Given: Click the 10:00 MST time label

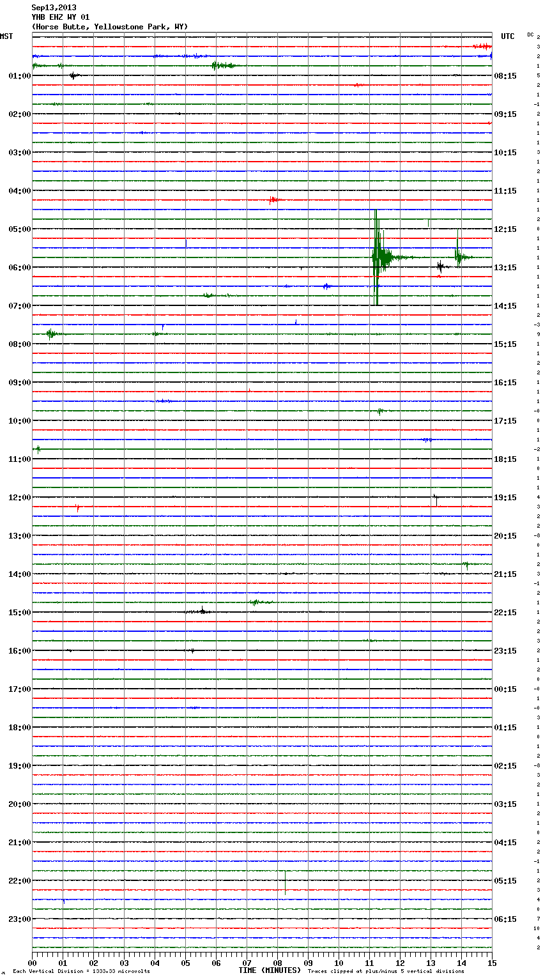Looking at the screenshot, I should click(x=20, y=421).
